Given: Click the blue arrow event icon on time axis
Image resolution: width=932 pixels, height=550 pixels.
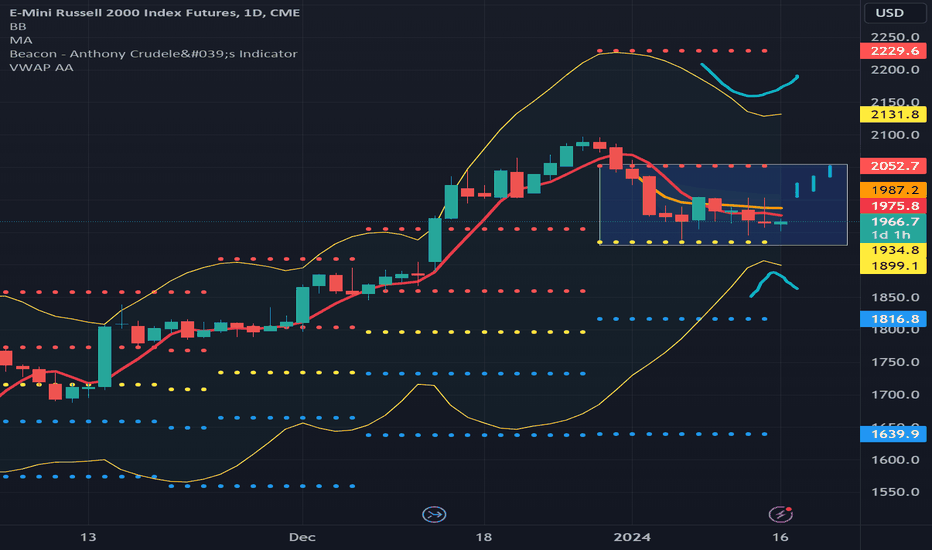Looking at the screenshot, I should tap(434, 514).
